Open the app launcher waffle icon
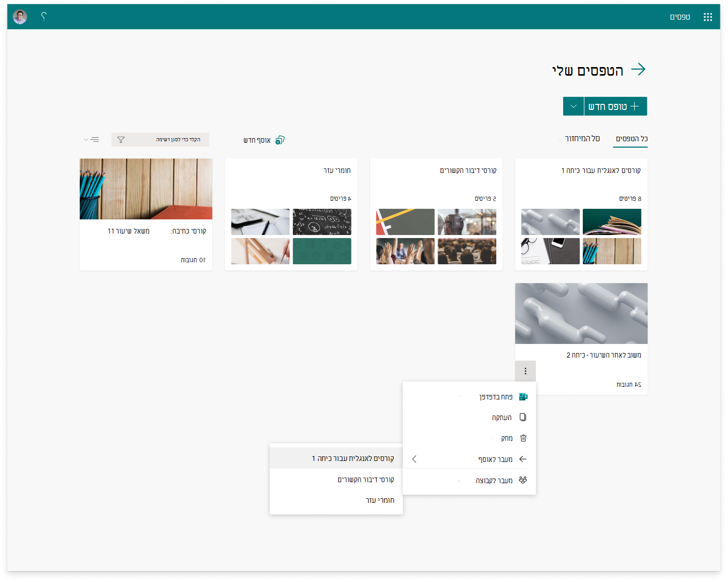Image resolution: width=728 pixels, height=582 pixels. click(708, 17)
